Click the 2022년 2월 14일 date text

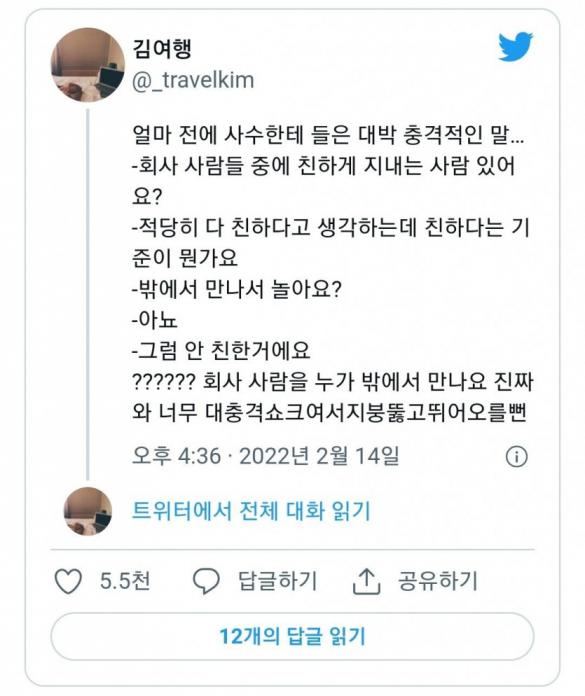pyautogui.click(x=320, y=456)
